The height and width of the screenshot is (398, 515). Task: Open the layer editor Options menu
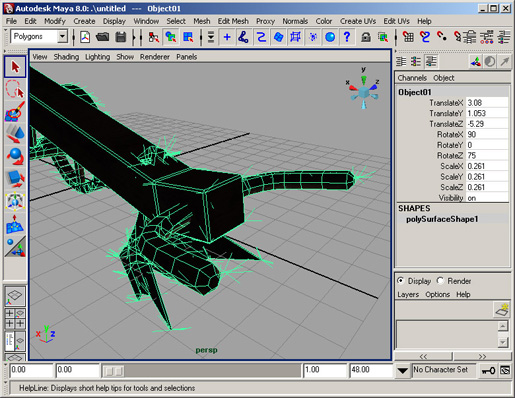point(437,295)
